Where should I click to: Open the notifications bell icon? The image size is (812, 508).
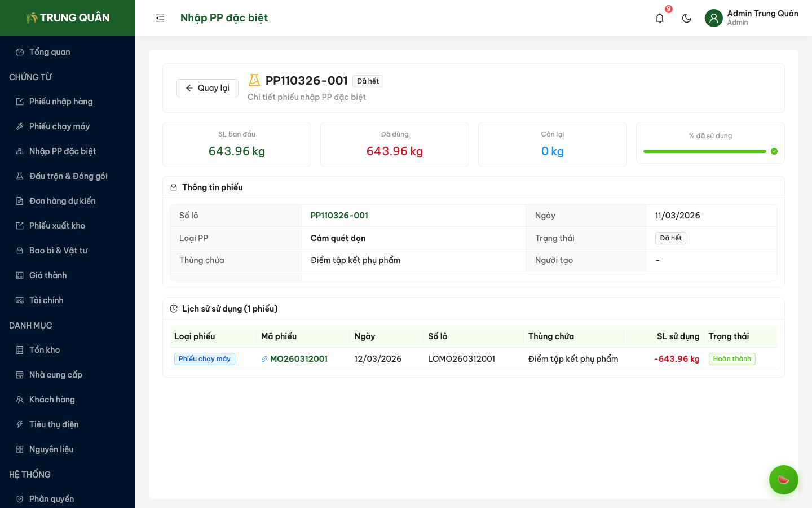point(660,18)
